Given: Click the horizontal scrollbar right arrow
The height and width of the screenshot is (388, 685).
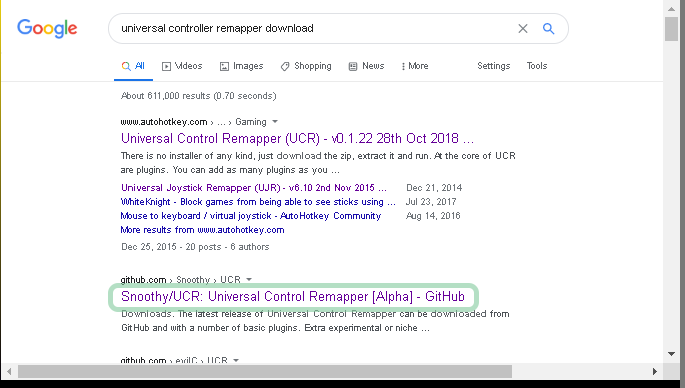Looking at the screenshot, I should point(655,372).
